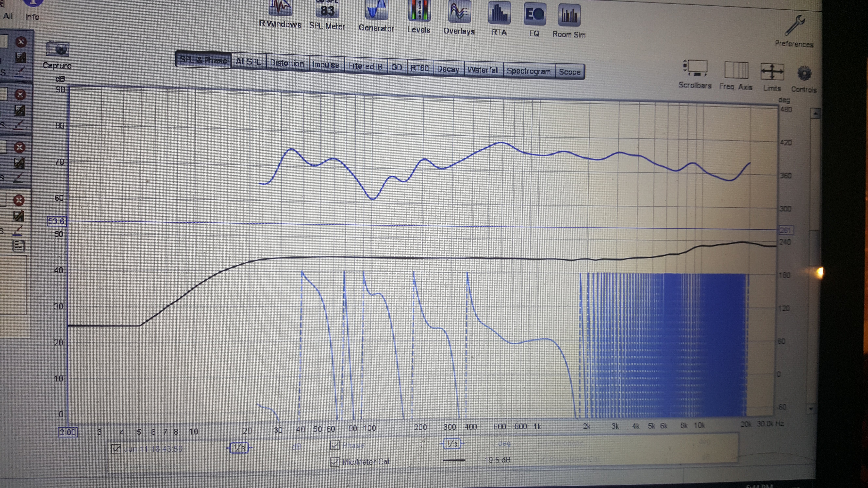868x488 pixels.
Task: Launch the signal Generator
Action: (376, 16)
